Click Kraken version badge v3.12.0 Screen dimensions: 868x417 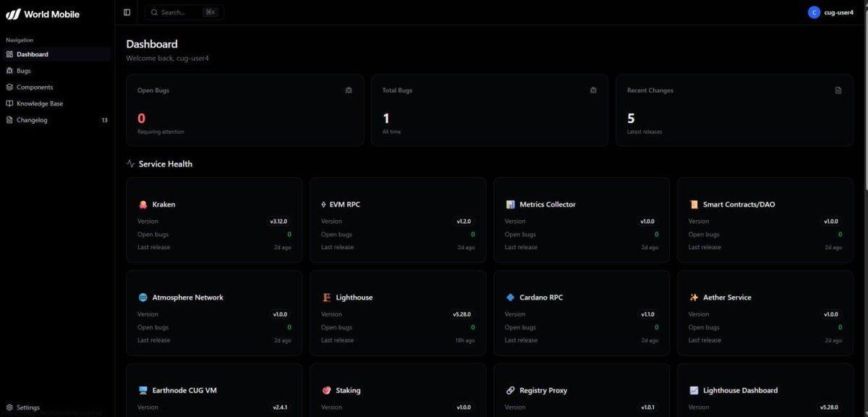280,222
